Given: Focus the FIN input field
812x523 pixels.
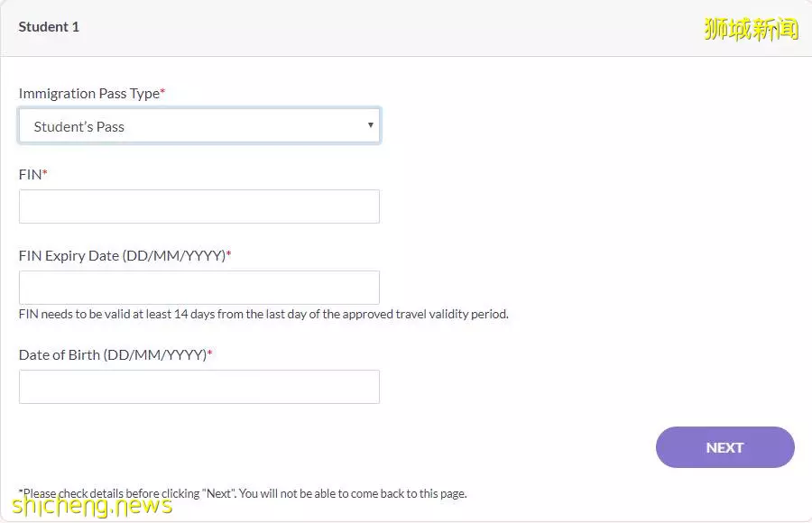Looking at the screenshot, I should [199, 206].
